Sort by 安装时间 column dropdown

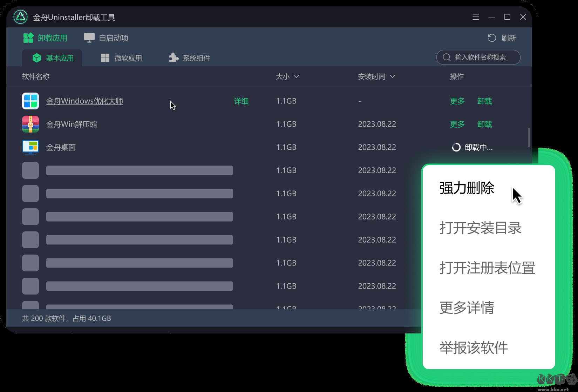point(376,76)
